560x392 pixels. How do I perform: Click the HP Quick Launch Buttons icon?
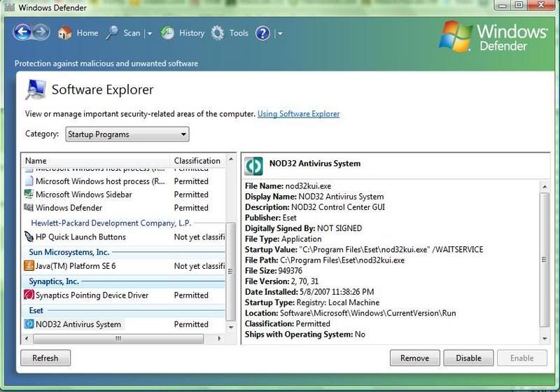(29, 237)
